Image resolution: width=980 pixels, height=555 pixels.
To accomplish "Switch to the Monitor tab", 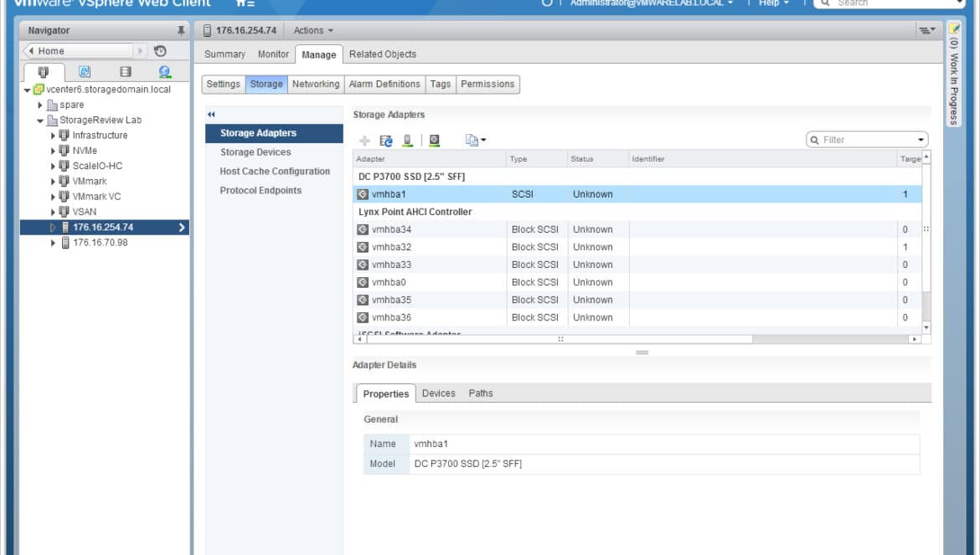I will tap(273, 54).
